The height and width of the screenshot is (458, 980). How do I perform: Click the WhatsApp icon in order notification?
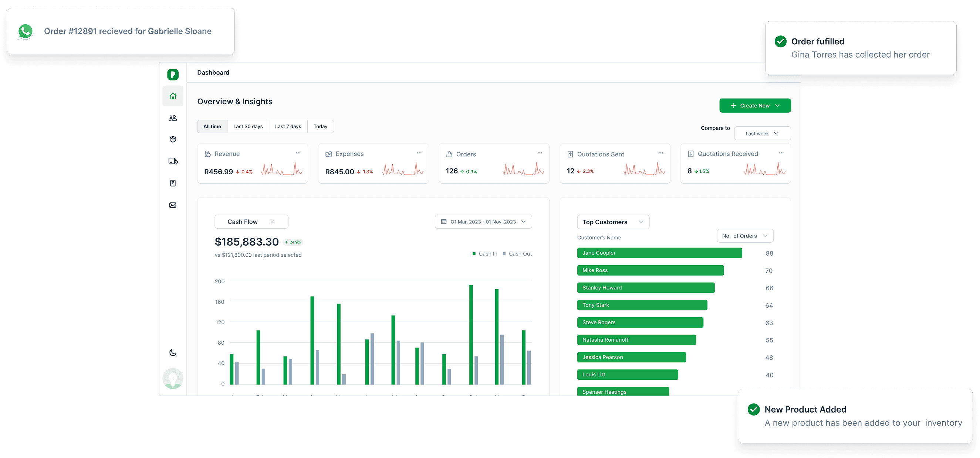[x=26, y=31]
